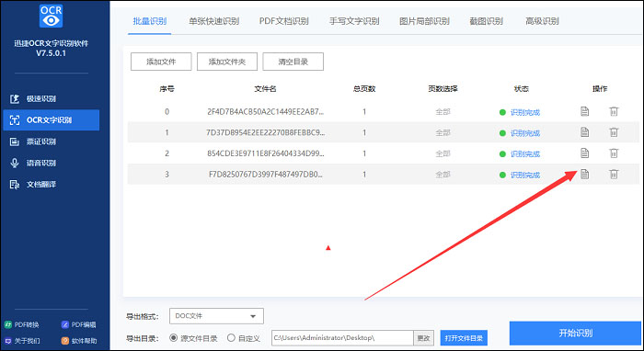Screen dimensions: 644x351
Task: Switch to the 截图识别 tab
Action: click(x=487, y=21)
